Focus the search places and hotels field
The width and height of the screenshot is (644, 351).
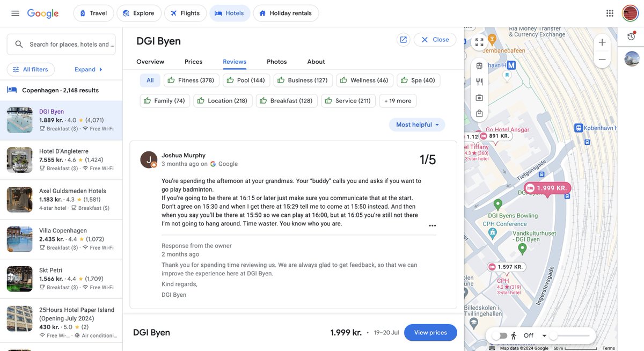[61, 45]
